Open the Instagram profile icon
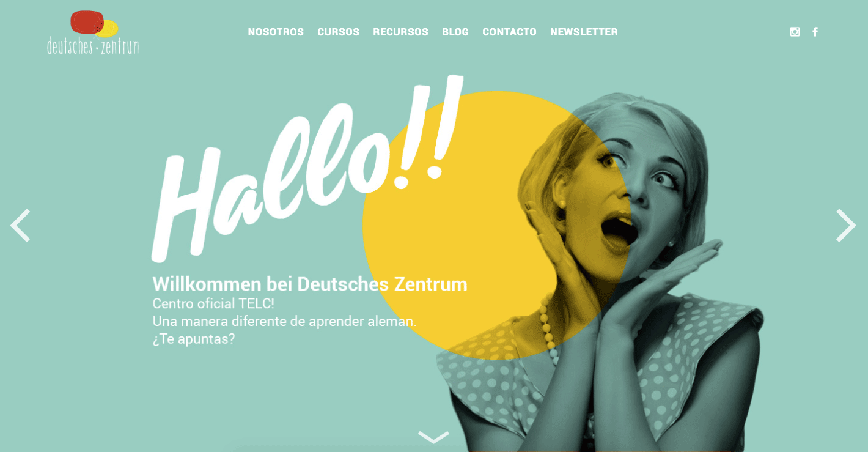The width and height of the screenshot is (868, 452). point(795,32)
